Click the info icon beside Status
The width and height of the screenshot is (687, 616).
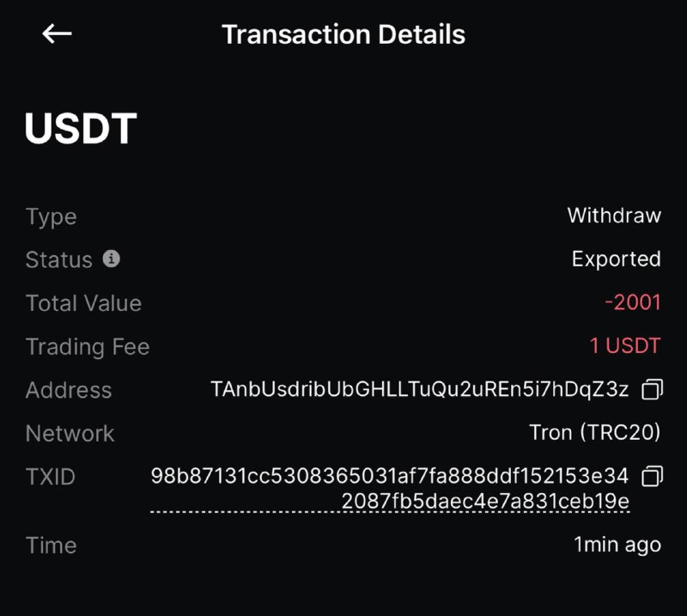(111, 259)
